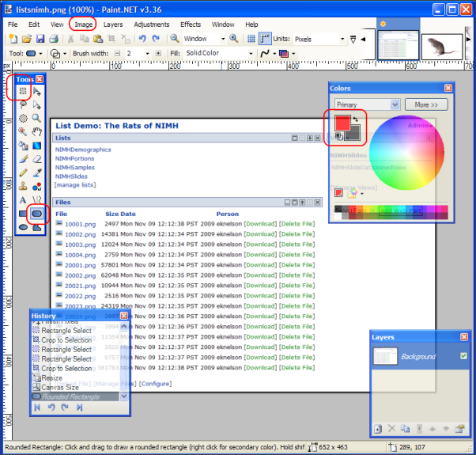Open the Brush width dropdown
Viewport: 476px width, 455px height.
[x=148, y=54]
